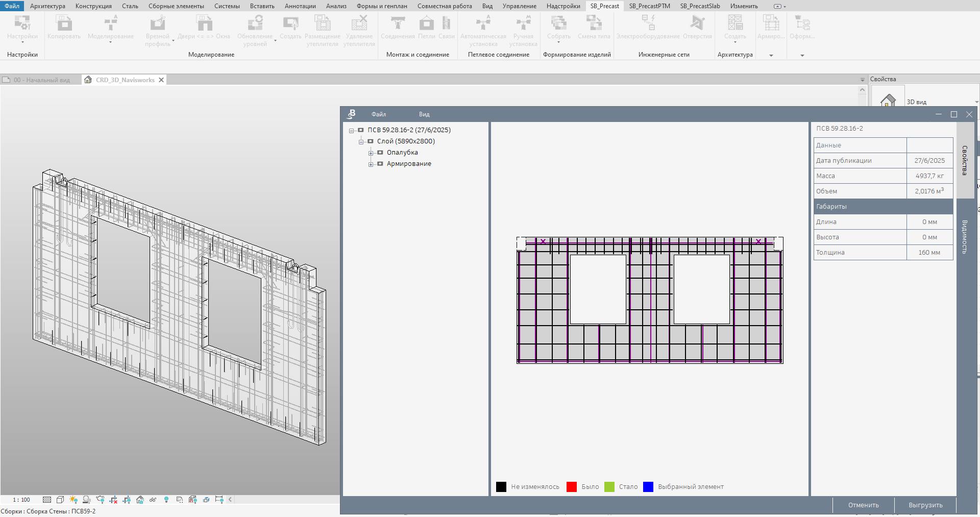Viewport: 980px width, 517px height.
Task: Click the detail level icon beside scale
Action: pos(47,500)
